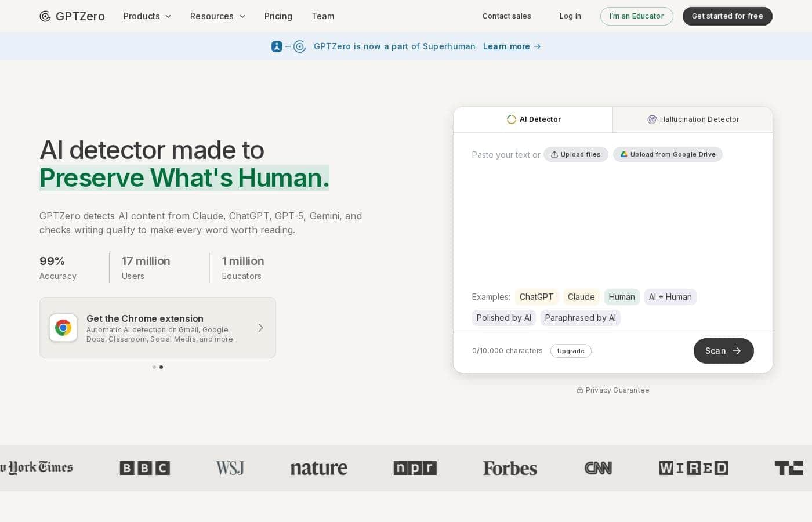Load the Human example text

tap(622, 297)
